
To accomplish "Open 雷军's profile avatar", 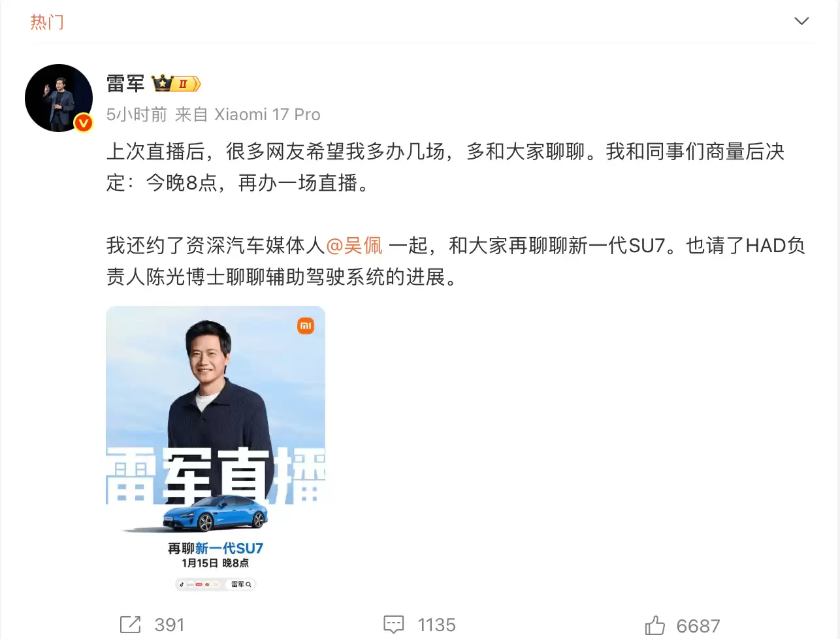I will pyautogui.click(x=59, y=98).
